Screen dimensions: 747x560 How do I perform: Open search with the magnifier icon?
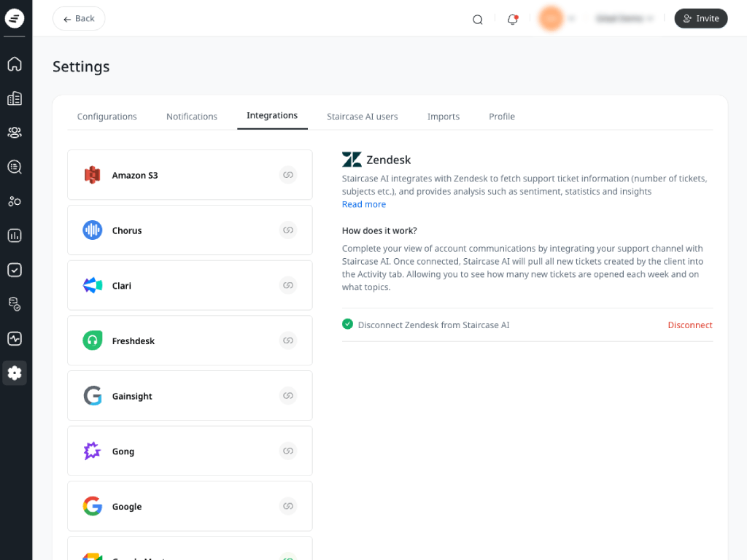(x=478, y=20)
